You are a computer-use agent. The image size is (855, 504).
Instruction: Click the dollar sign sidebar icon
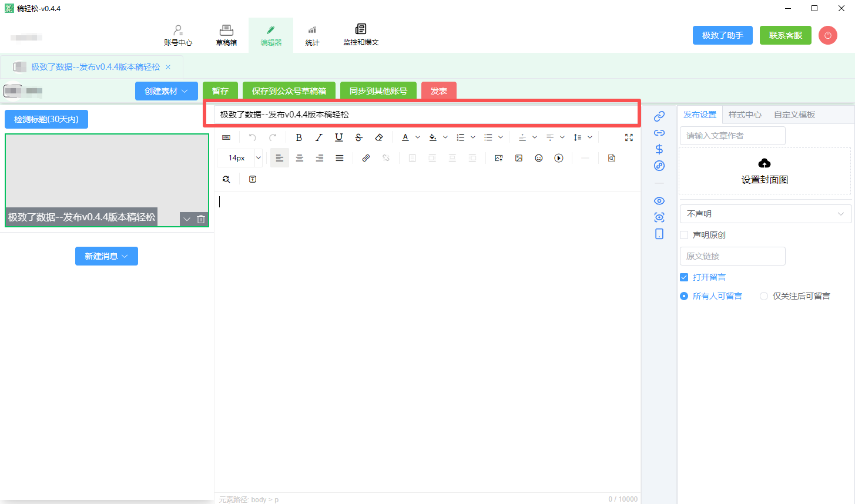659,149
